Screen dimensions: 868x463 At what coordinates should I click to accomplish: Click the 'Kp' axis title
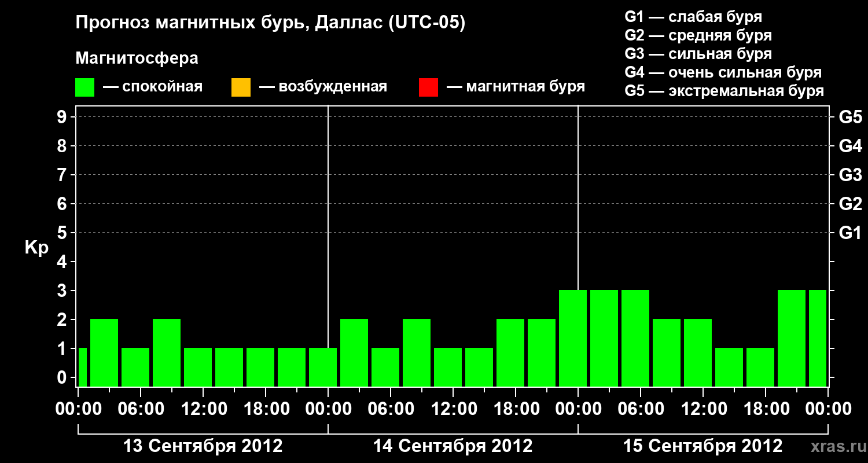click(x=36, y=248)
